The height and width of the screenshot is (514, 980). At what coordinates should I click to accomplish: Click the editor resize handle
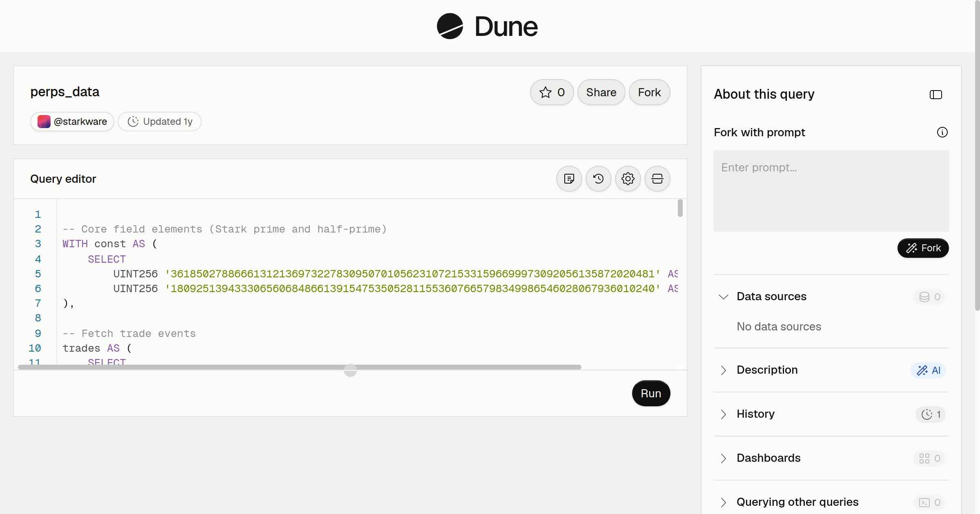pyautogui.click(x=350, y=370)
